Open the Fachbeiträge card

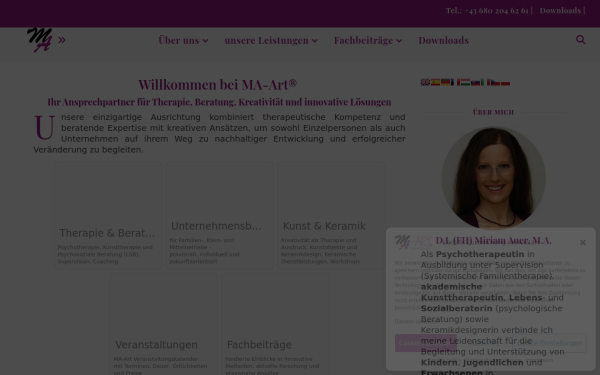tap(275, 324)
